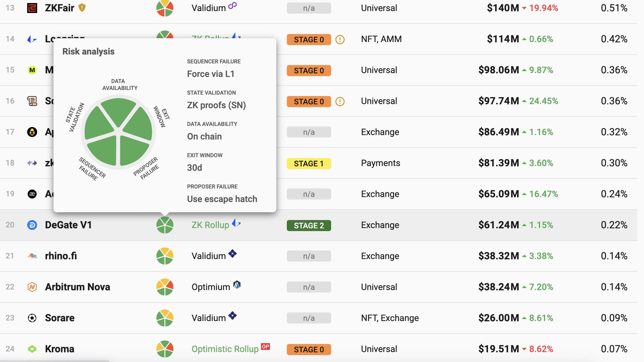Click the Aevo logo in row 19
This screenshot has height=362, width=644.
[32, 194]
